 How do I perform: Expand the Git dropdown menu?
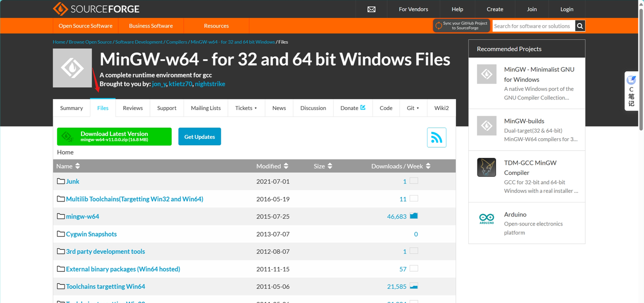click(x=413, y=108)
